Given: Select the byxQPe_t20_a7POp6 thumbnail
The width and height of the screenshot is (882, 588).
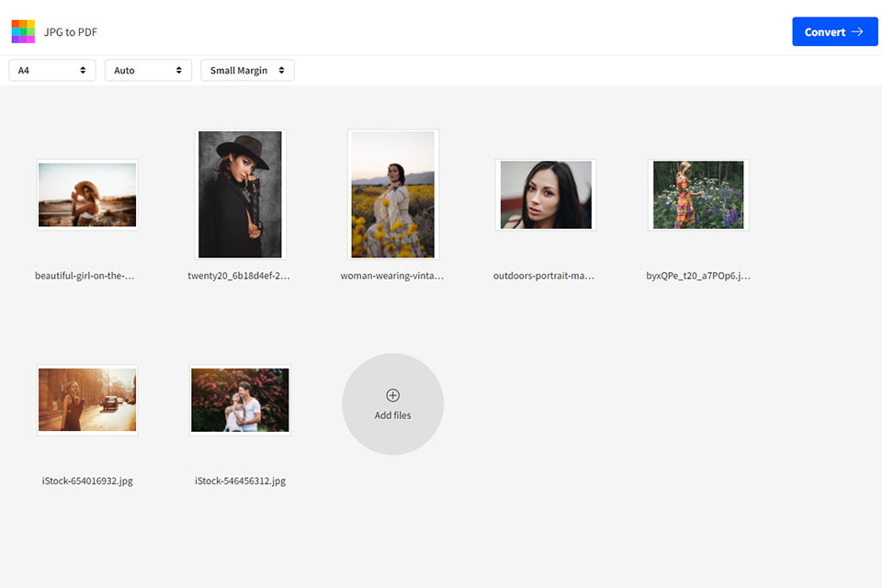Looking at the screenshot, I should pos(698,195).
